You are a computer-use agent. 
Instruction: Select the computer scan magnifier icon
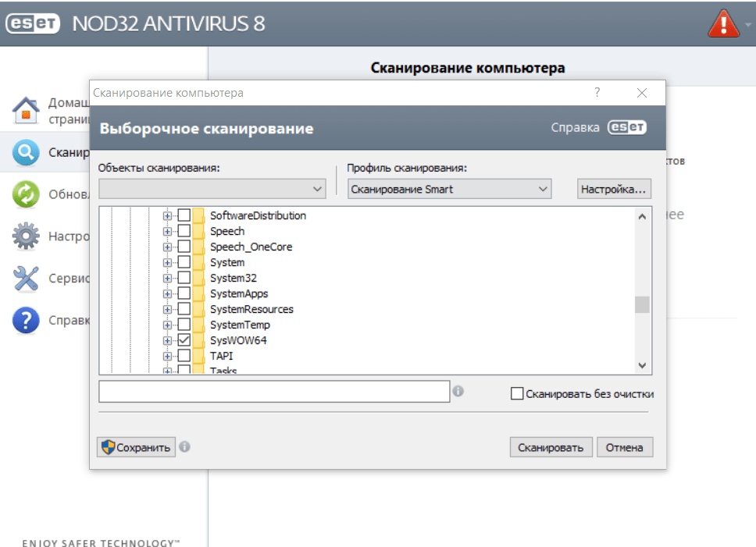point(26,153)
